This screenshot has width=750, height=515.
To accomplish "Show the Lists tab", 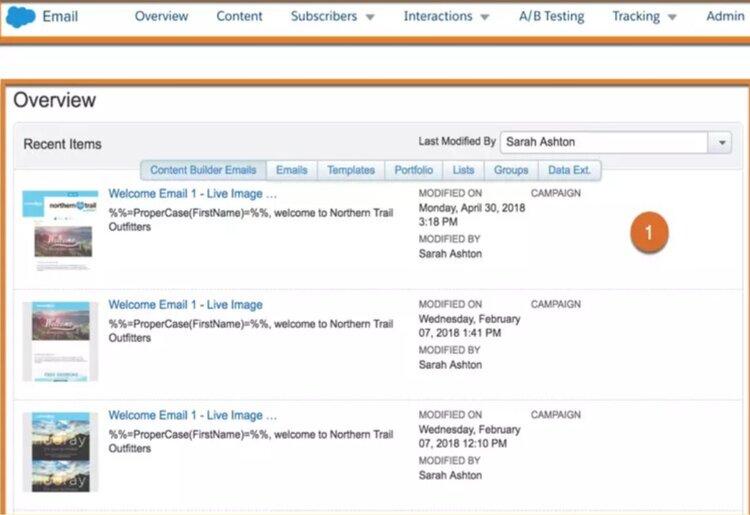I will click(x=463, y=170).
